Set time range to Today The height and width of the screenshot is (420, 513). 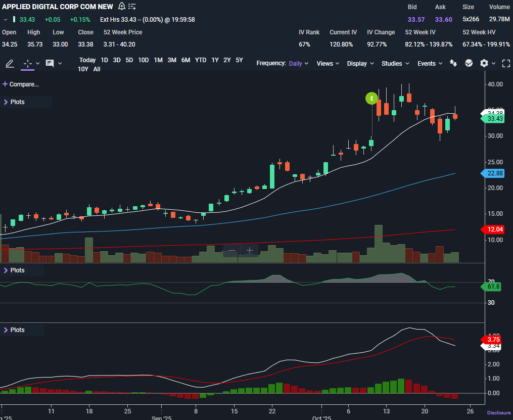point(87,60)
